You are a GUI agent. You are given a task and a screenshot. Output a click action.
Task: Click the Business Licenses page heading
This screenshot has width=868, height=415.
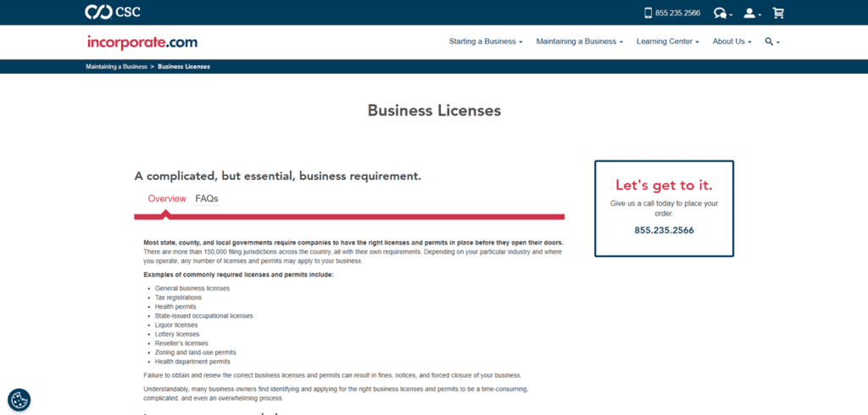point(434,110)
